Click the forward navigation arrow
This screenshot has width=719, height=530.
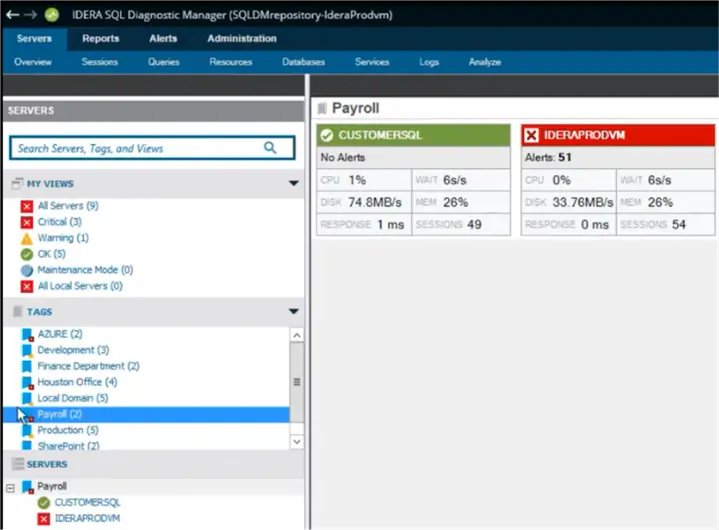click(x=30, y=15)
